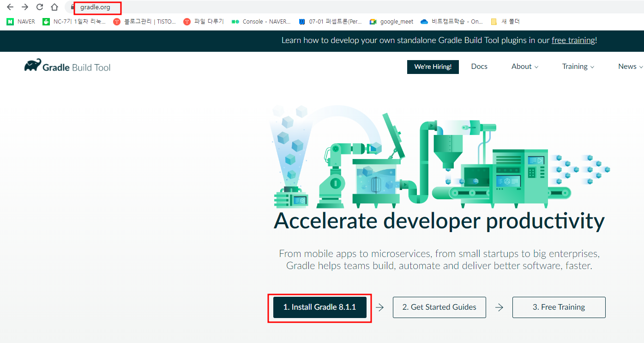The image size is (644, 343).
Task: Open the google_meet bookmark
Action: pyautogui.click(x=391, y=21)
